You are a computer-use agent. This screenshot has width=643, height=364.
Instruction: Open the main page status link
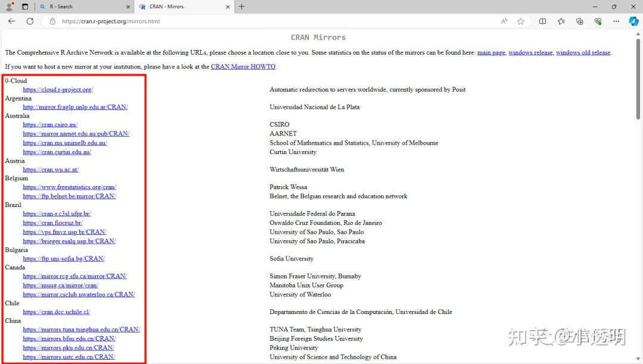point(491,52)
